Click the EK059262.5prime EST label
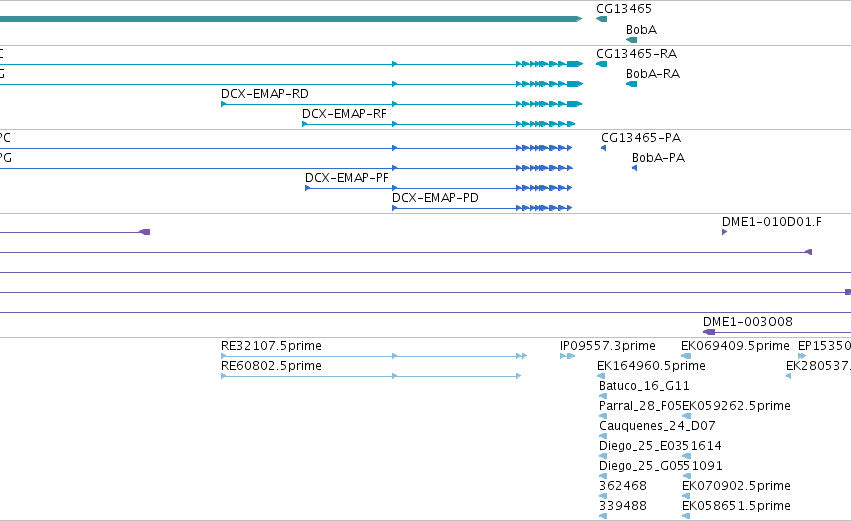851x521 pixels. click(x=736, y=406)
